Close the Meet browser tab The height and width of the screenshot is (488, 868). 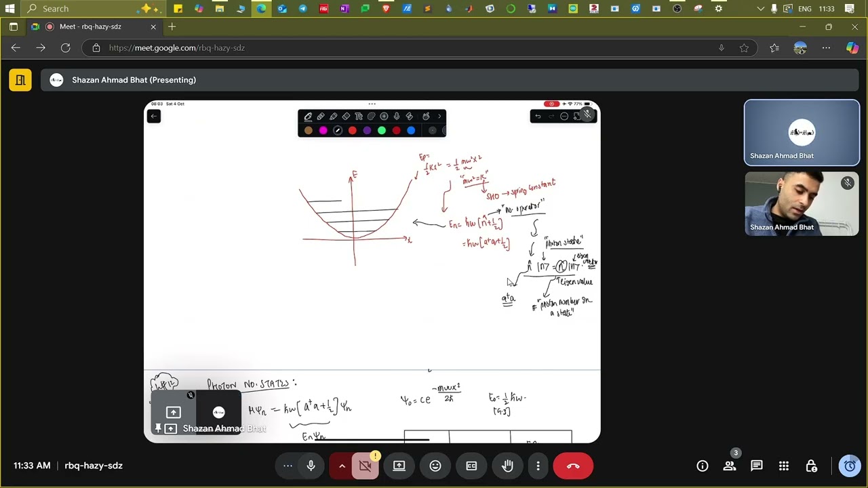tap(153, 26)
